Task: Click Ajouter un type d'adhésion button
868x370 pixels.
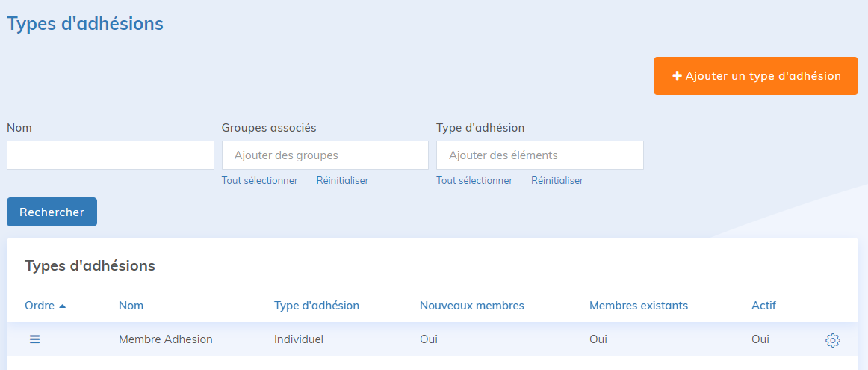Action: [x=755, y=76]
